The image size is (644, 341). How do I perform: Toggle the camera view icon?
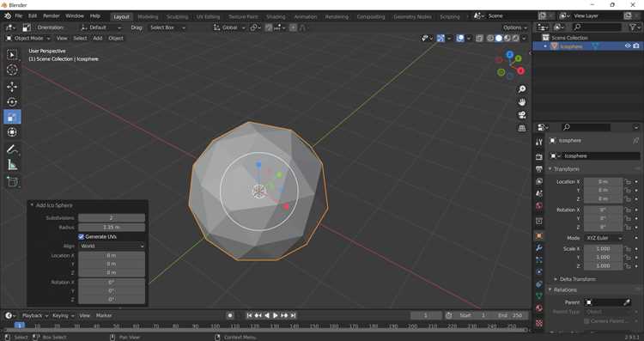pos(522,115)
